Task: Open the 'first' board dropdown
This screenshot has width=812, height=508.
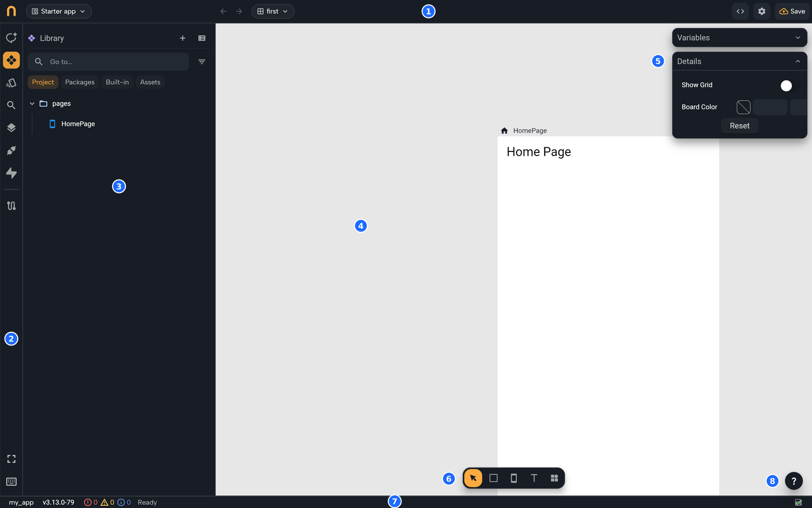Action: point(273,11)
